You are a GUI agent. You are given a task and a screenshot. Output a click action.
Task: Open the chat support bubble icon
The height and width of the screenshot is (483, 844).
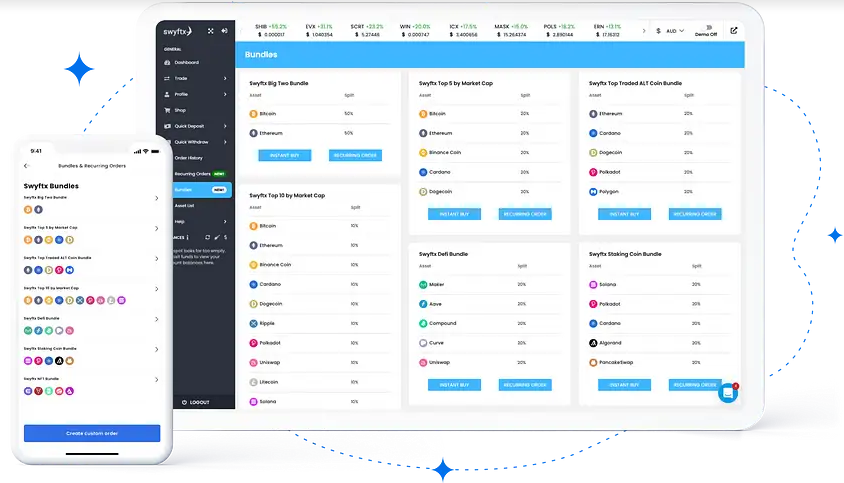(728, 393)
